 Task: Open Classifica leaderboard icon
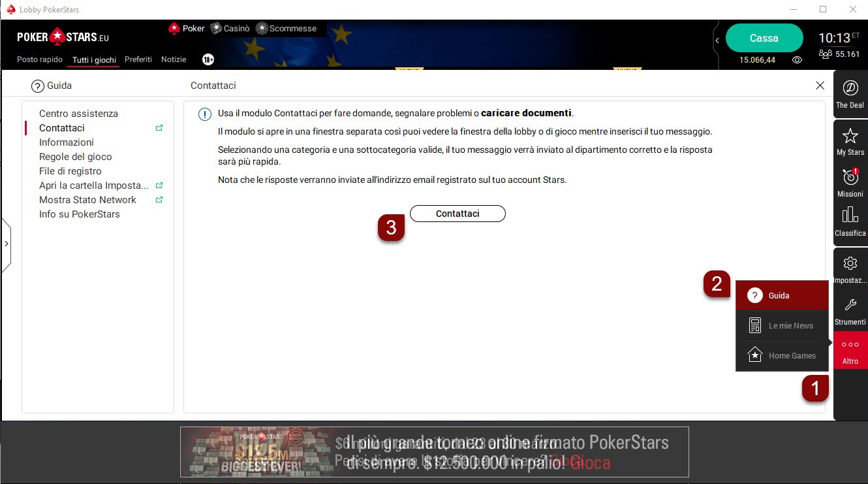850,221
